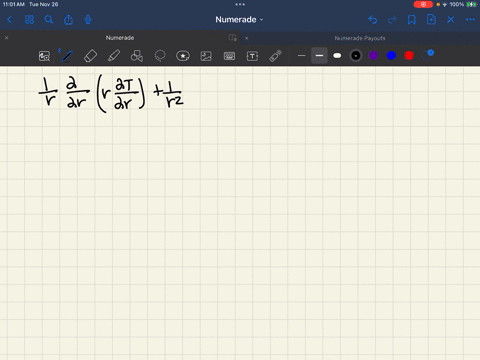The image size is (480, 360).
Task: Close the Numerade Payouts tab
Action: [247, 38]
